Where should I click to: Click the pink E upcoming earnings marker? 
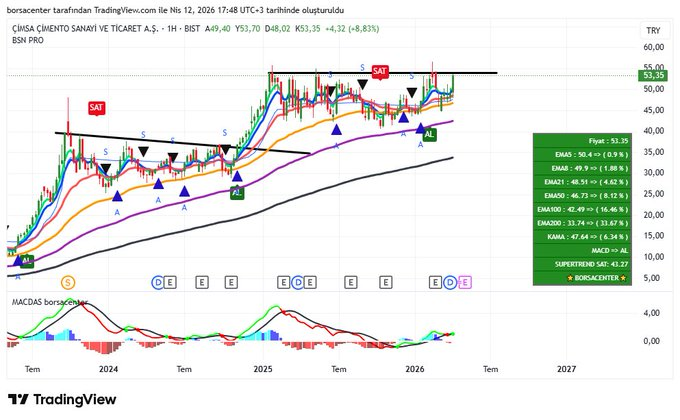[465, 283]
